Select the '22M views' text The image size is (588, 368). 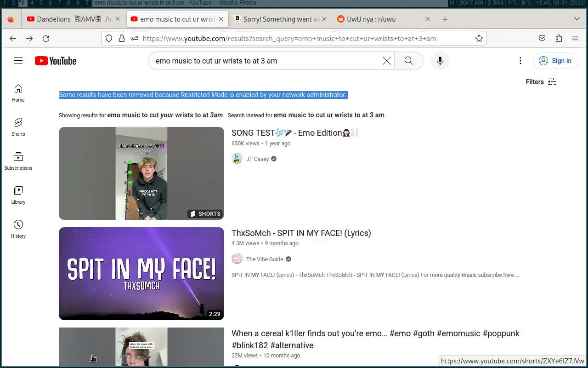pos(244,356)
